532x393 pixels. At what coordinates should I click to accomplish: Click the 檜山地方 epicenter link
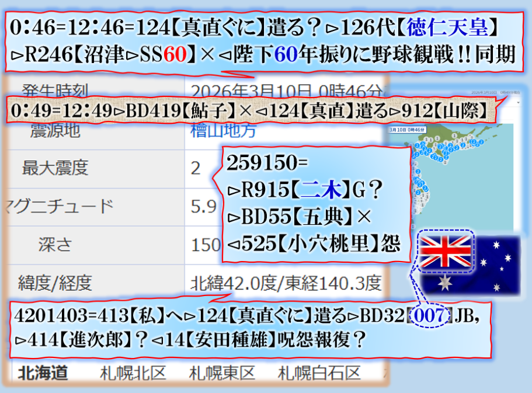coord(223,131)
